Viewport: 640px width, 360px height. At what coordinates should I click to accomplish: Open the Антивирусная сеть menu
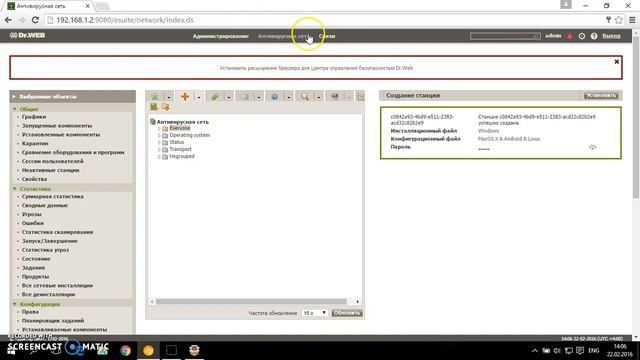click(x=283, y=36)
